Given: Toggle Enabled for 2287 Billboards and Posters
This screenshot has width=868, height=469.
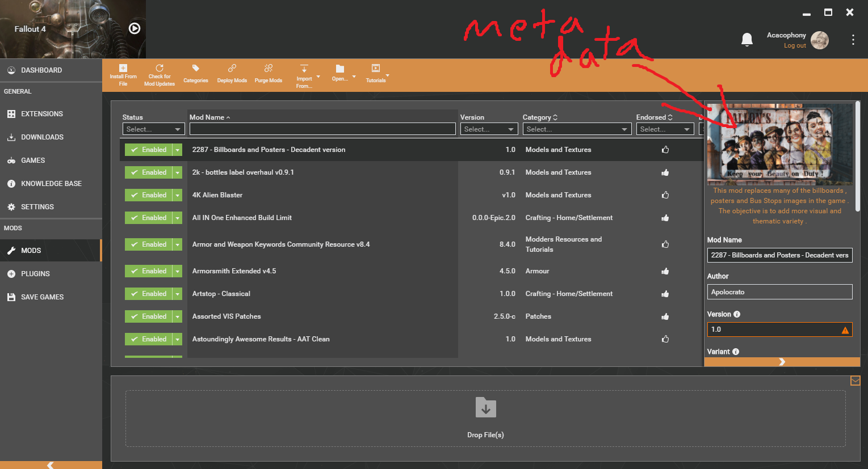Looking at the screenshot, I should tap(149, 150).
